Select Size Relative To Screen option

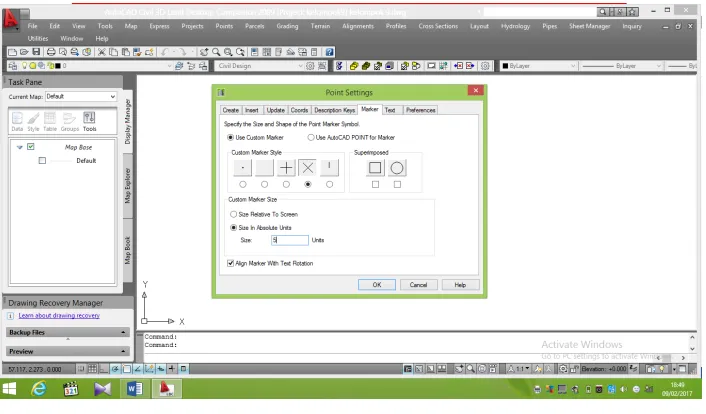coord(233,214)
